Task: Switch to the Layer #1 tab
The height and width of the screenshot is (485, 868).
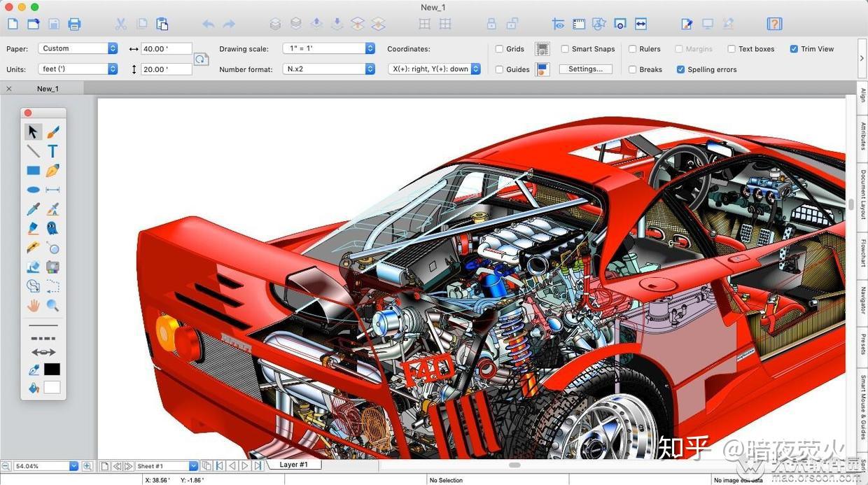Action: click(293, 465)
